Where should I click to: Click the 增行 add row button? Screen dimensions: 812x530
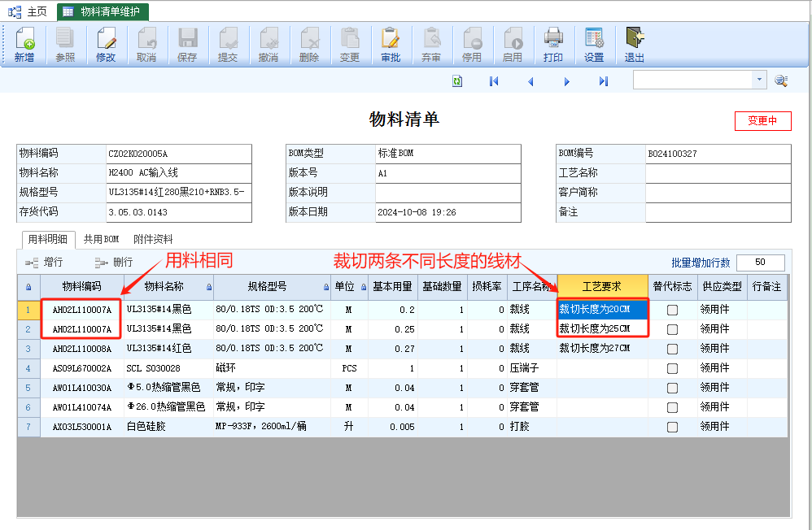click(x=44, y=263)
